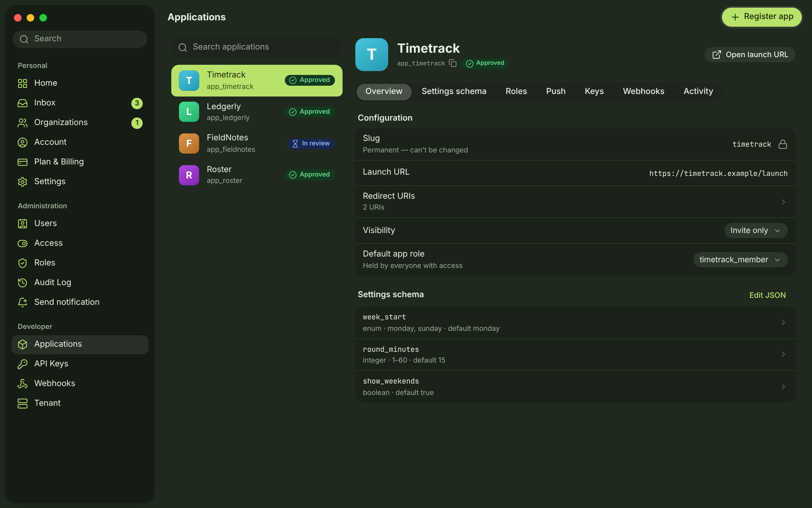Viewport: 812px width, 508px height.
Task: Click the Account profile icon
Action: [x=23, y=143]
